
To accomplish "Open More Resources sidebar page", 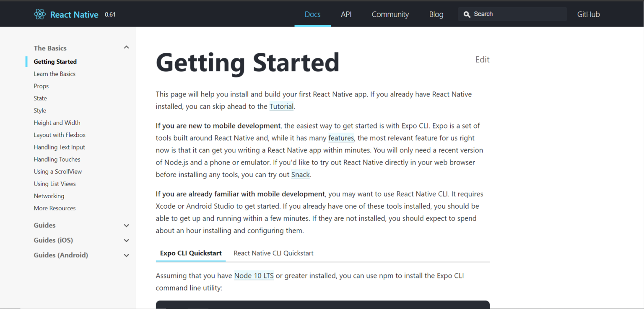I will 55,208.
